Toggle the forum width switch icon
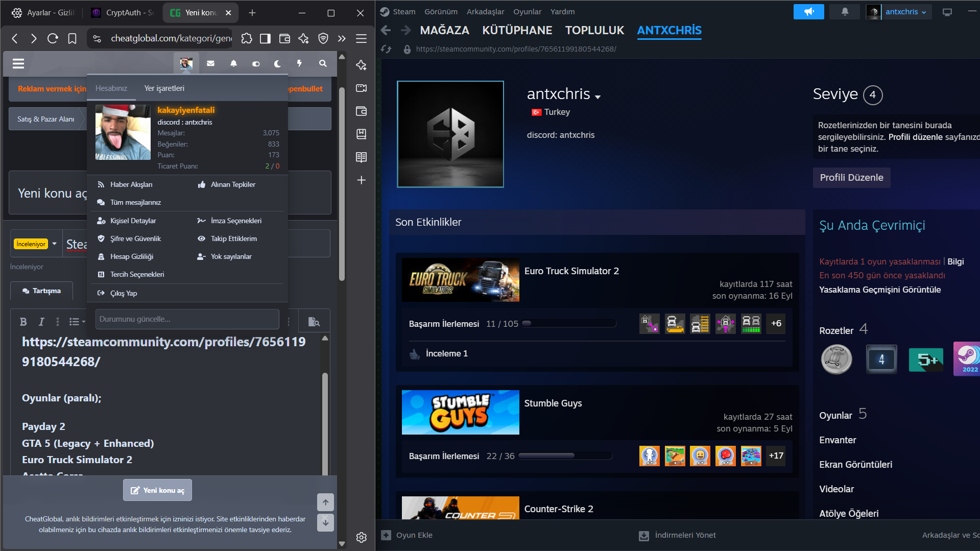The width and height of the screenshot is (980, 551). point(256,63)
